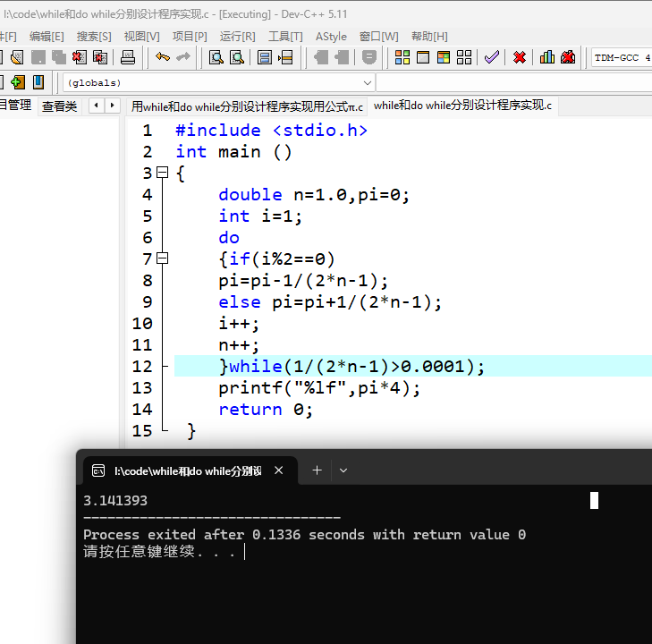Click code line 'double n=1.0,pi=0;'
The image size is (652, 644).
click(x=314, y=195)
